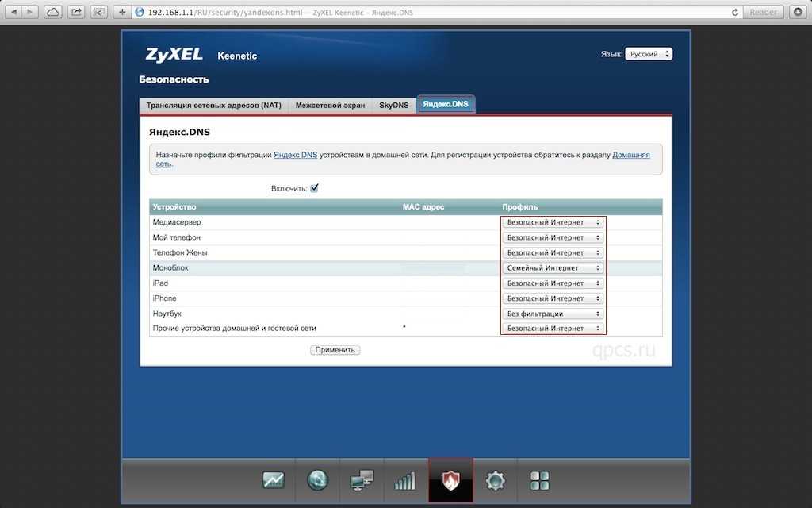This screenshot has width=812, height=508.
Task: Click the MAC адрес column header
Action: (x=423, y=207)
